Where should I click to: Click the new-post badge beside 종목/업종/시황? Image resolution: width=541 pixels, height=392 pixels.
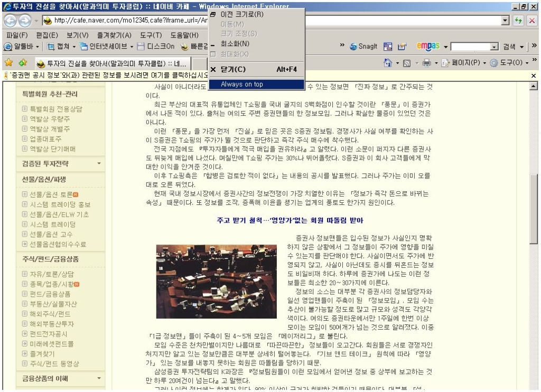tap(77, 284)
